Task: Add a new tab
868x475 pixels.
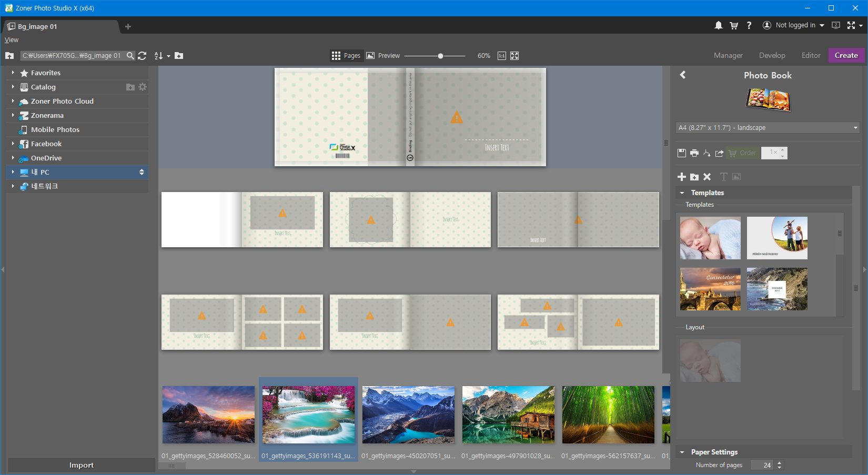Action: [x=128, y=26]
